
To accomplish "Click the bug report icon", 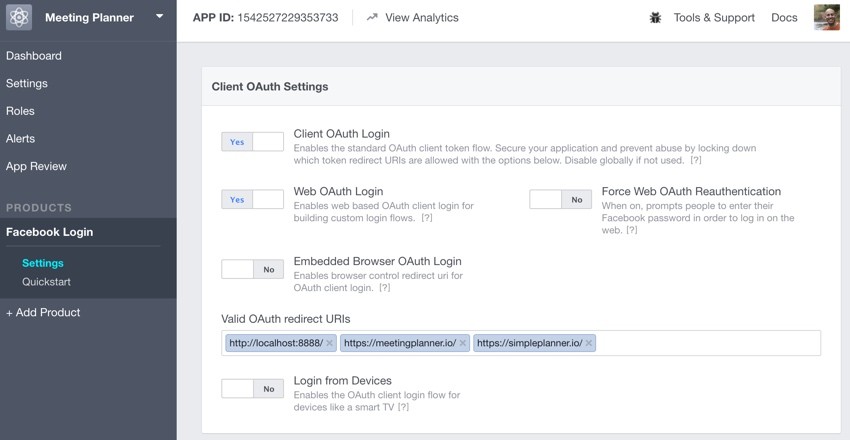I will point(655,18).
